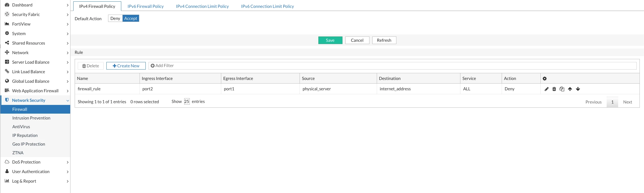This screenshot has height=193, width=644.
Task: Move firewall_rule up with arrow icon
Action: coord(570,89)
